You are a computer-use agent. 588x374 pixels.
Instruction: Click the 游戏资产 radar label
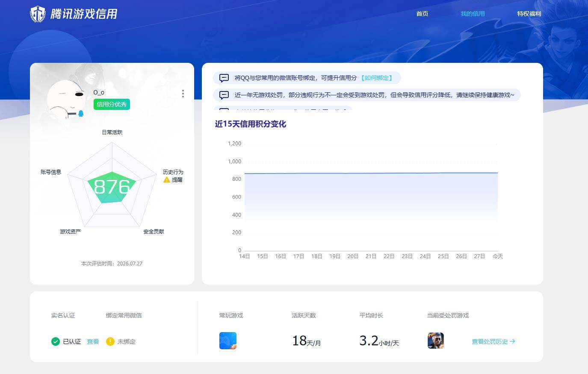70,231
